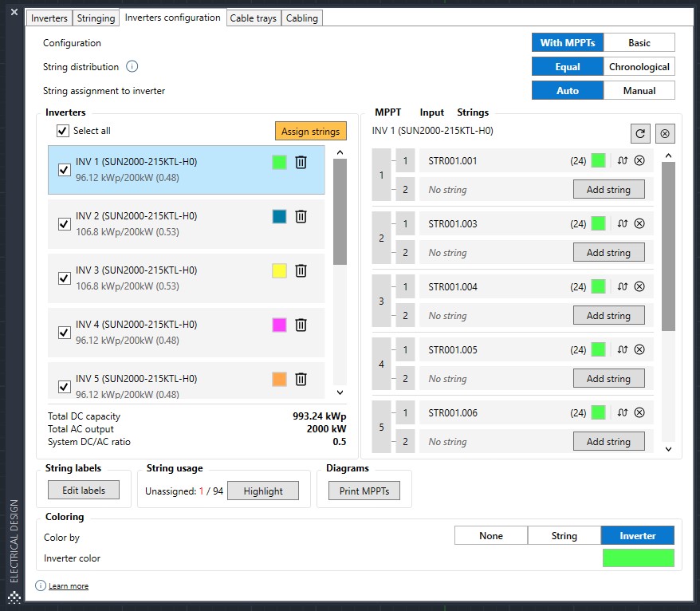700x611 pixels.
Task: Clear all strings with the circled X icon
Action: (x=665, y=133)
